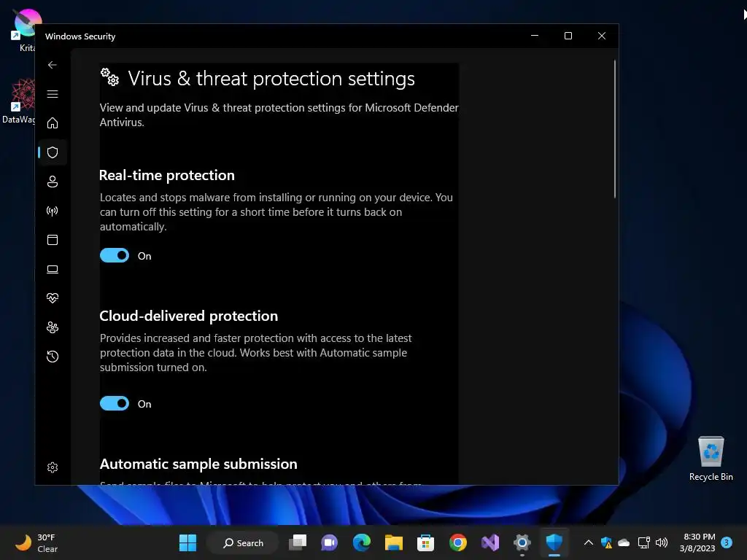Open the notification count badge

[x=727, y=542]
